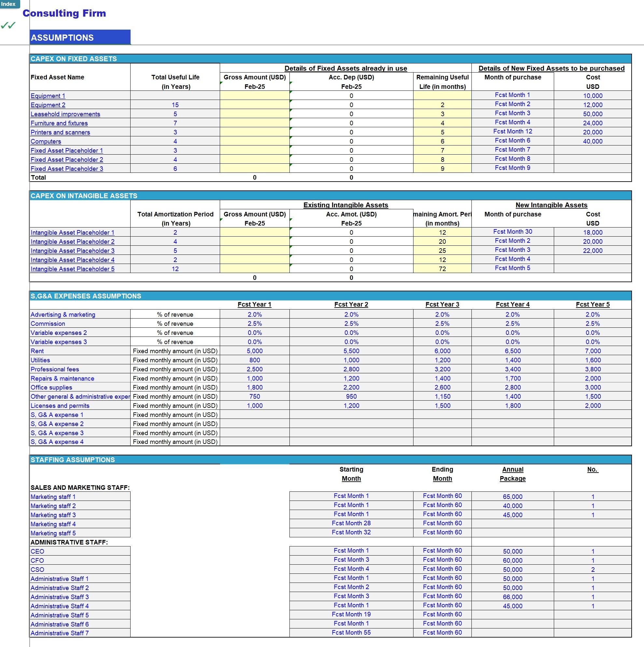Select Administrative Staff 7 starting Fcst Month 55

(351, 632)
